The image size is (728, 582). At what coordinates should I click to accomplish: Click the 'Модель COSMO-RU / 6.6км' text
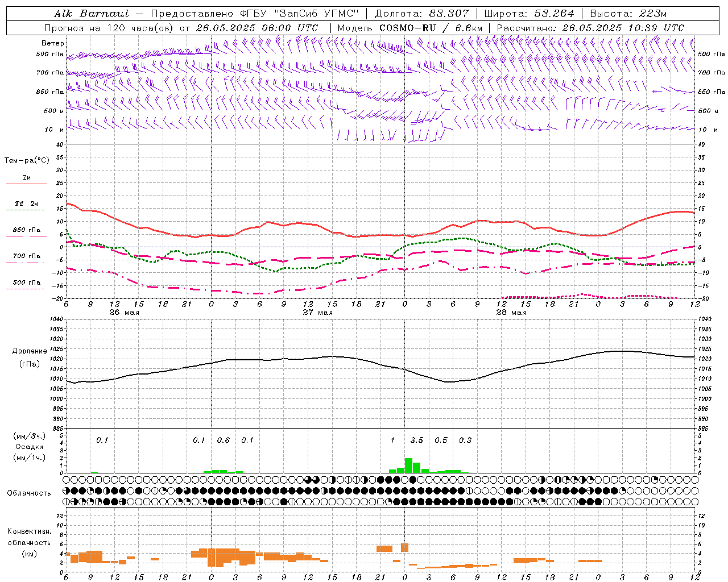(x=410, y=28)
